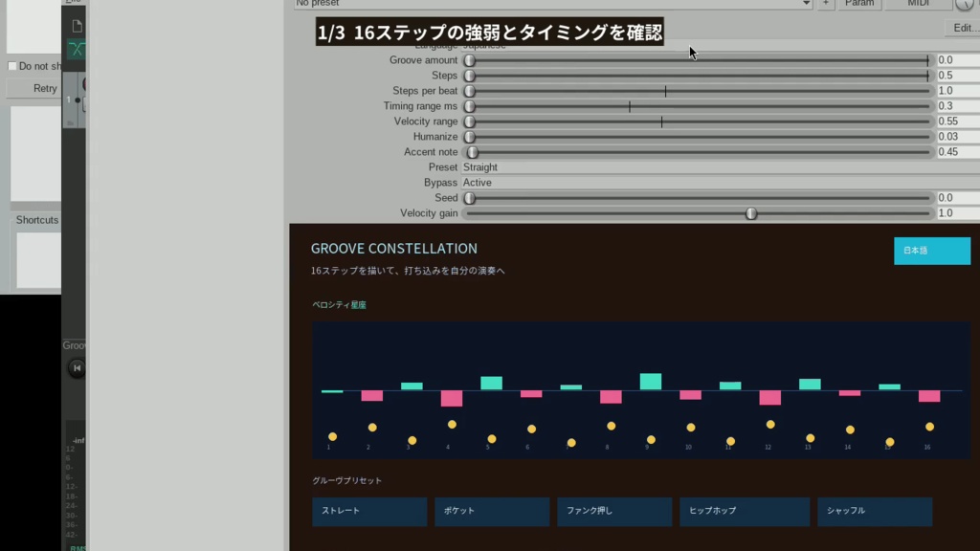Select the ファンク押し groove preset
This screenshot has width=980, height=551.
614,512
